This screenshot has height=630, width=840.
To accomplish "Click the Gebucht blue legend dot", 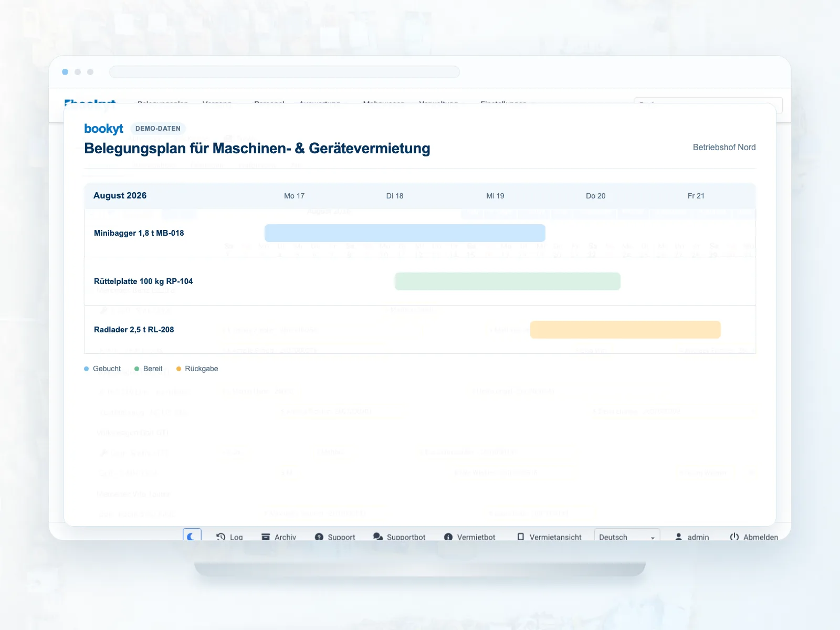I will click(87, 369).
